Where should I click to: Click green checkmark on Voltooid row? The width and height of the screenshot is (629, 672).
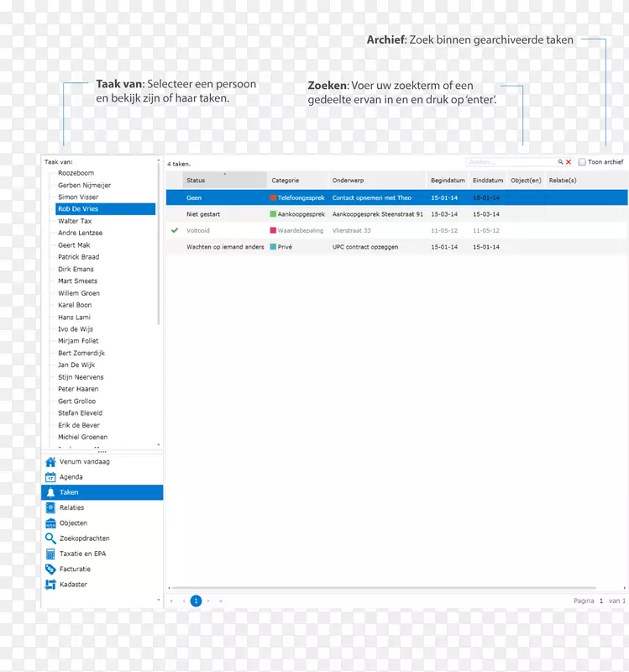[x=175, y=230]
